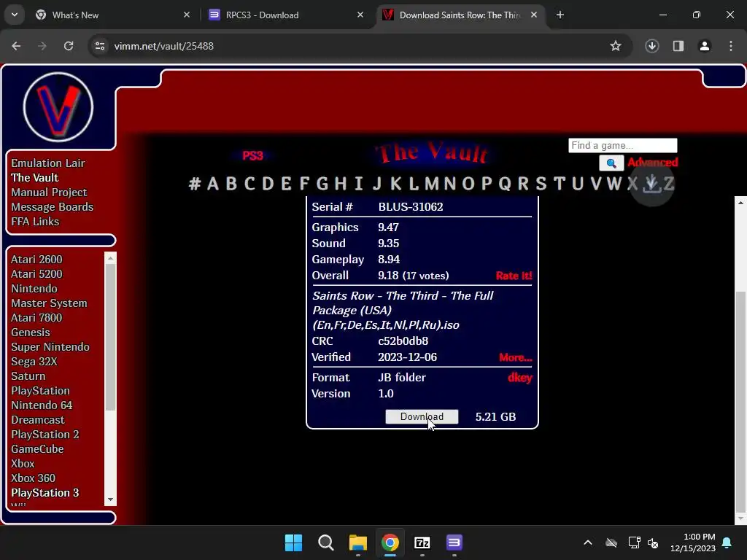Open new tab with plus button
Screen dimensions: 747x560
(x=560, y=15)
